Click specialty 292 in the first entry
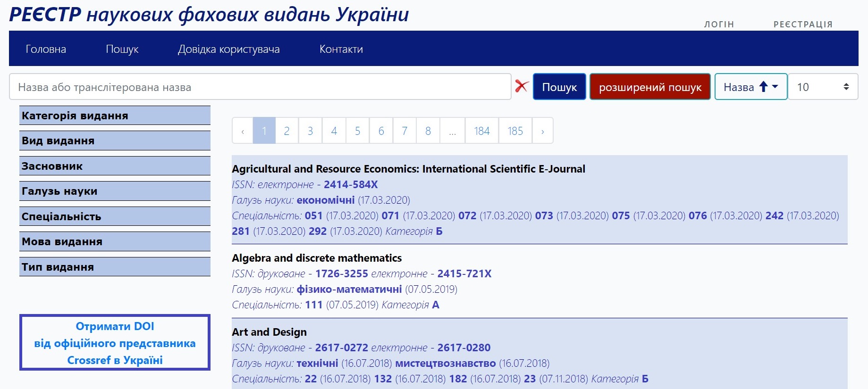Viewport: 868px width, 389px height. click(318, 231)
